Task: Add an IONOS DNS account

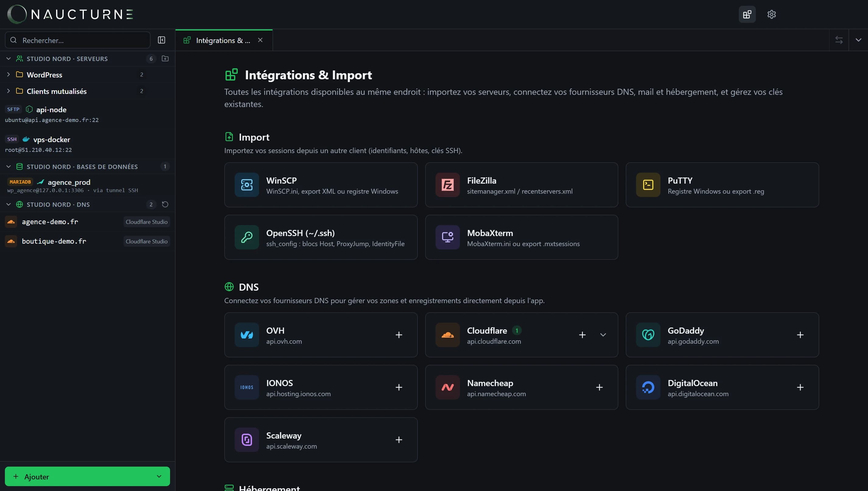Action: [399, 388]
